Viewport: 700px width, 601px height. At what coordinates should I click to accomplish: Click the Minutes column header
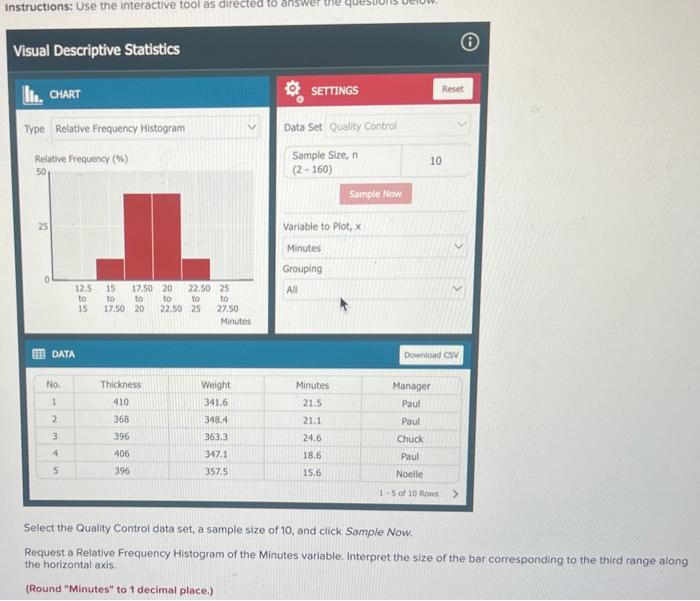point(312,385)
